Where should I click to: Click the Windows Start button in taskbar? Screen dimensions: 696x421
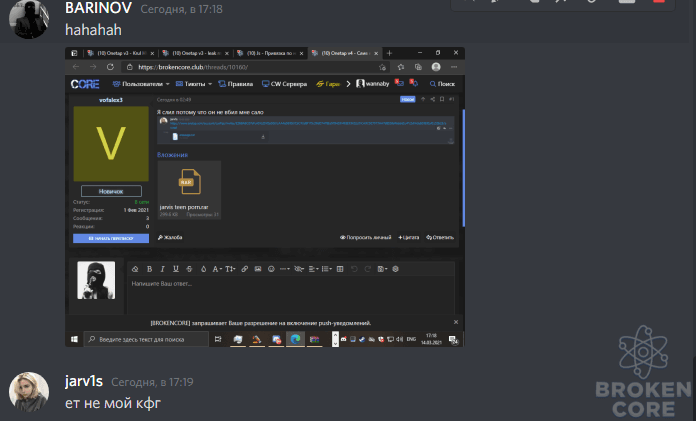click(74, 339)
